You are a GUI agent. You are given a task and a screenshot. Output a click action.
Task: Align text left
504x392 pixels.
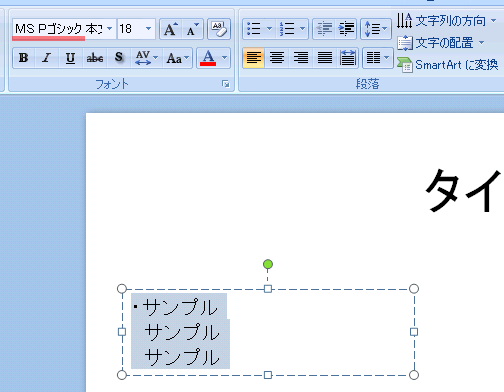click(x=253, y=58)
